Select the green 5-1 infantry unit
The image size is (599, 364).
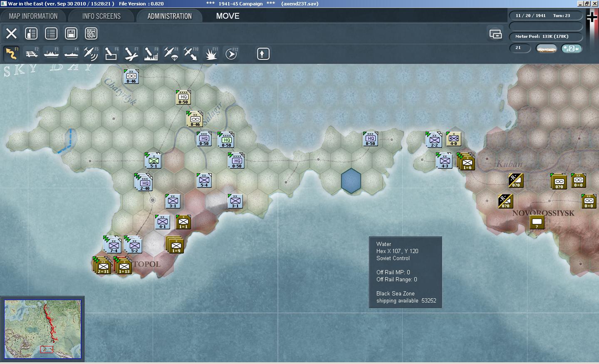tap(153, 161)
